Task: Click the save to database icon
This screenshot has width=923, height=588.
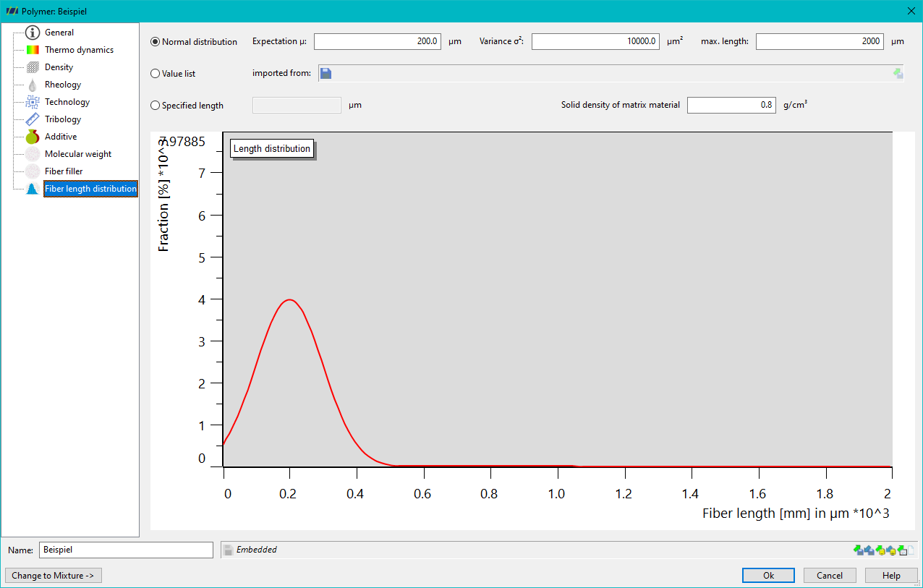Action: pos(891,550)
